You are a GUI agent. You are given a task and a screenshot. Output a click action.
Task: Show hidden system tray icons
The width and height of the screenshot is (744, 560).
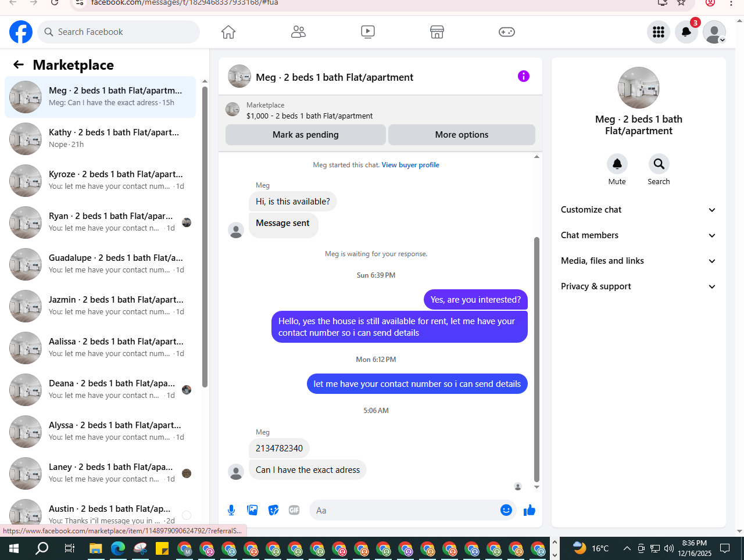pyautogui.click(x=627, y=548)
